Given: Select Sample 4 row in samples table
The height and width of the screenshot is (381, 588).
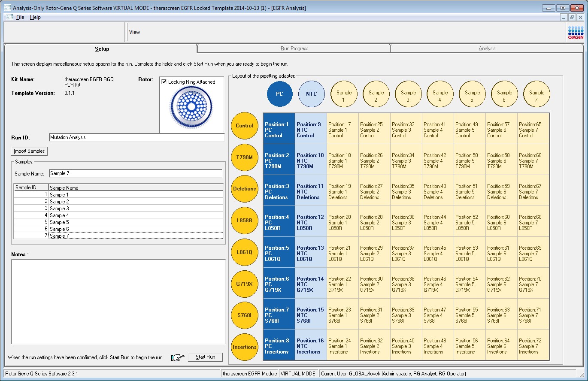Looking at the screenshot, I should 118,215.
